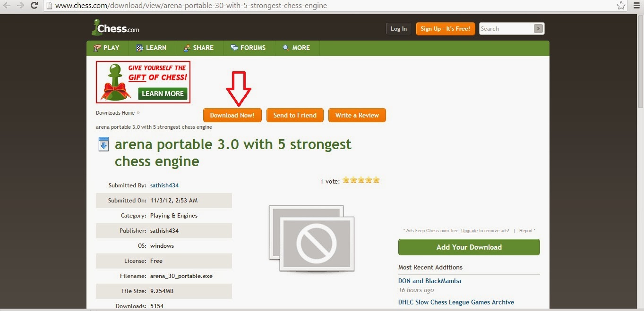Open the DON and BlackMamba link
644x311 pixels.
point(429,281)
